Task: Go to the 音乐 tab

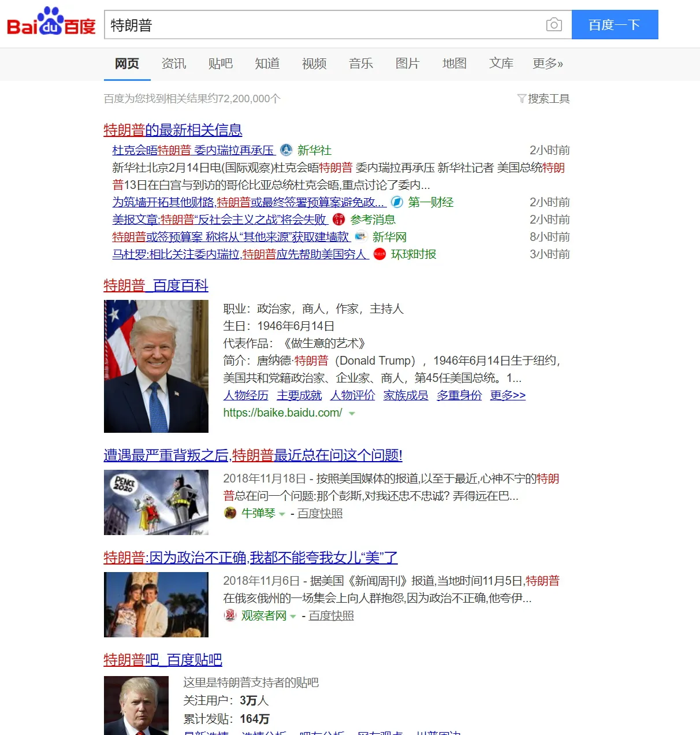Action: 361,64
